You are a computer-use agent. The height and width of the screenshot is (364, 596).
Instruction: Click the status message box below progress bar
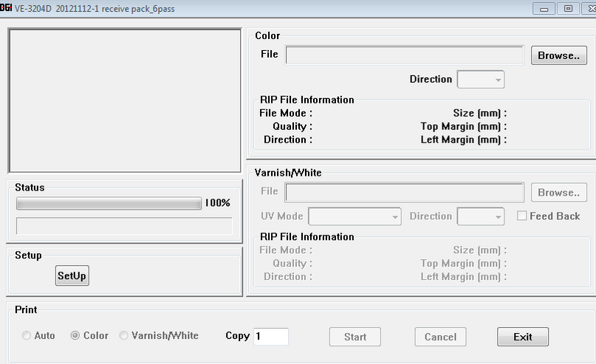(x=124, y=226)
